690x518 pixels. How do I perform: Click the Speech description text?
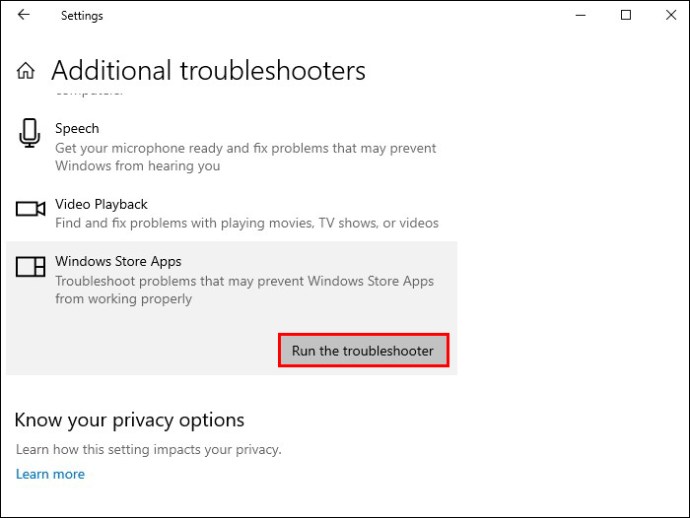point(245,157)
